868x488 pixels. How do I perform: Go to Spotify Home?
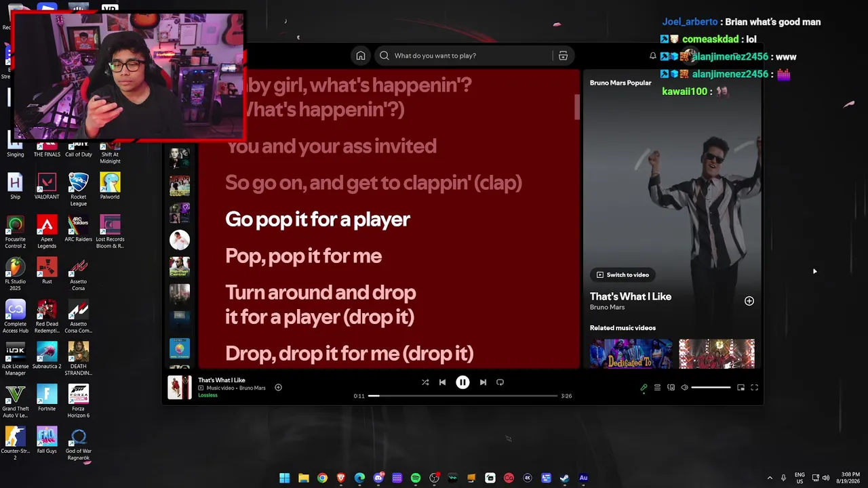(361, 56)
